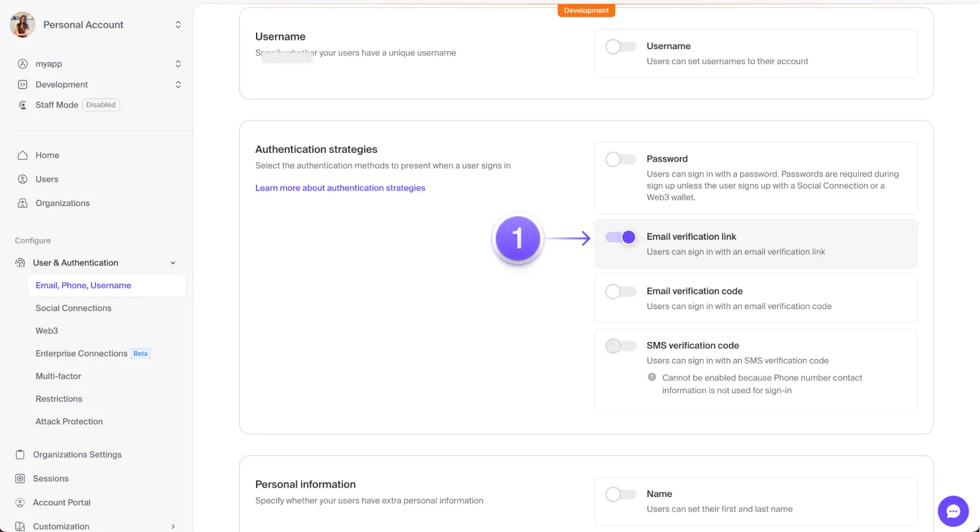
Task: Open the Attack Protection settings page
Action: 69,421
